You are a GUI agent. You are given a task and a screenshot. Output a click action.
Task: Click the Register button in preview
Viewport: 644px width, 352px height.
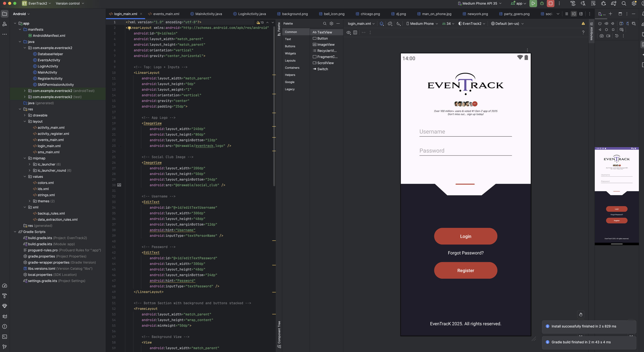(465, 270)
